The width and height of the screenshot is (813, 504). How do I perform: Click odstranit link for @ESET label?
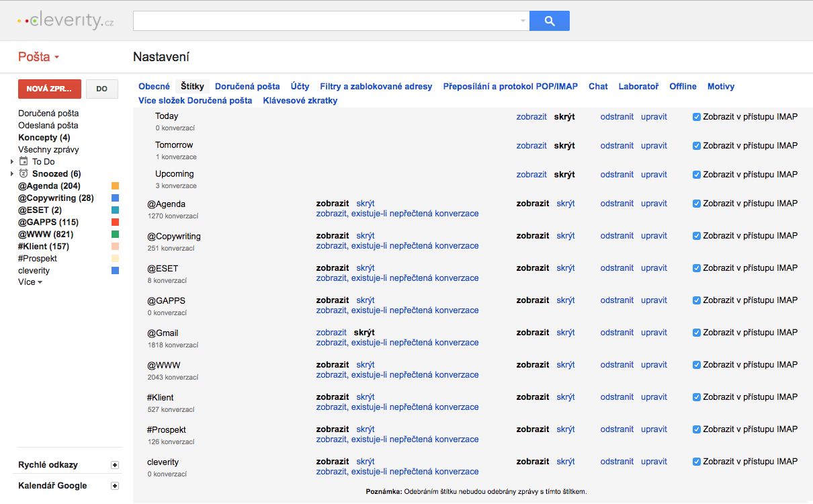click(x=617, y=268)
